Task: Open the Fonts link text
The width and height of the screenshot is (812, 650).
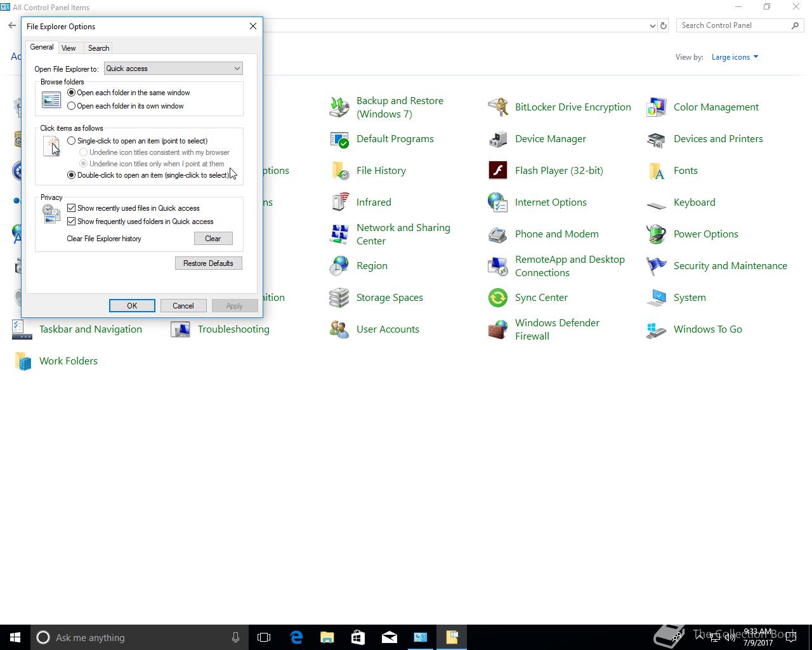Action: coord(686,171)
